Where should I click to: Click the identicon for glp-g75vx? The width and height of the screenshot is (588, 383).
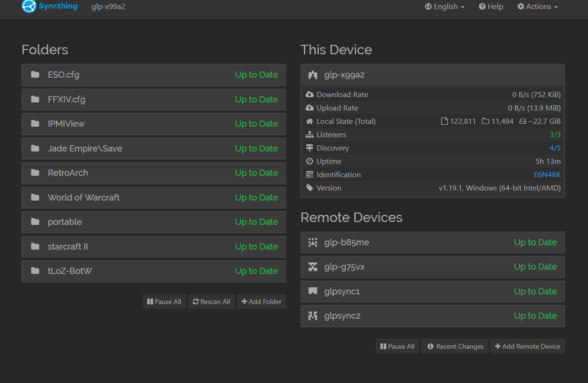313,267
